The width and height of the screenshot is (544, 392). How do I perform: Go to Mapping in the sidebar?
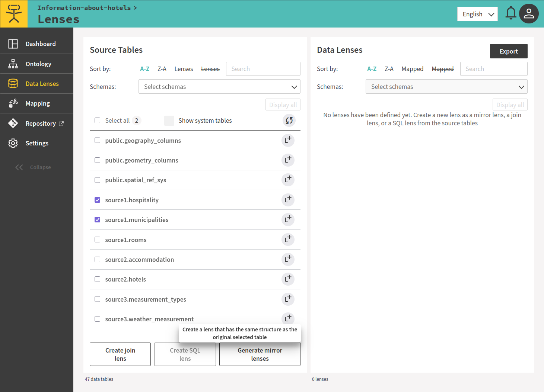coord(38,103)
